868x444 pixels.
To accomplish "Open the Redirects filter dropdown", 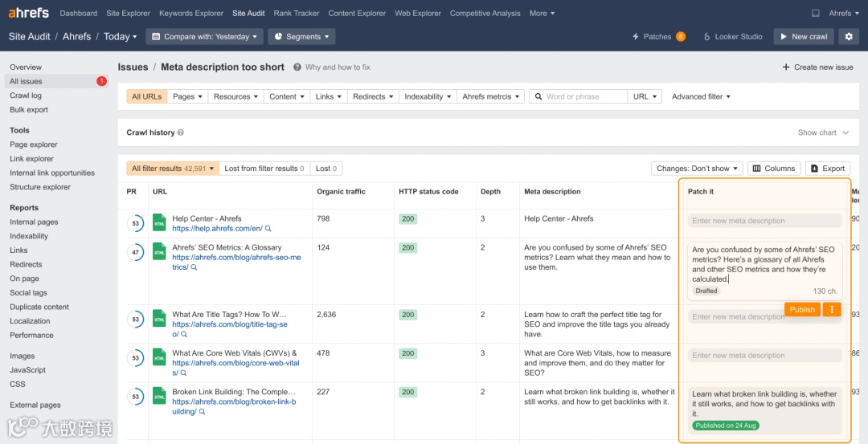I will click(373, 96).
